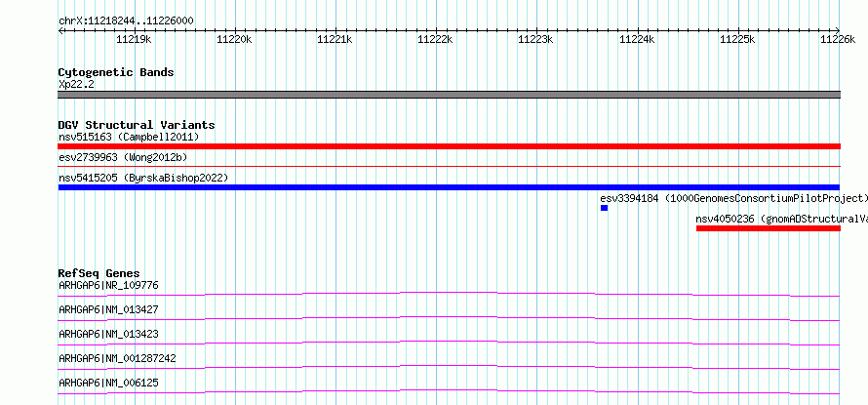Select the Cytogenetic Bands track title

point(116,72)
